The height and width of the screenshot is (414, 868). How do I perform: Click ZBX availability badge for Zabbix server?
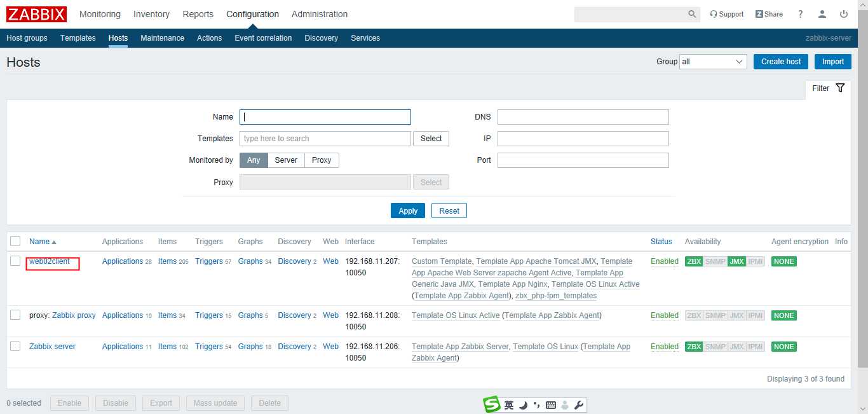click(x=694, y=347)
